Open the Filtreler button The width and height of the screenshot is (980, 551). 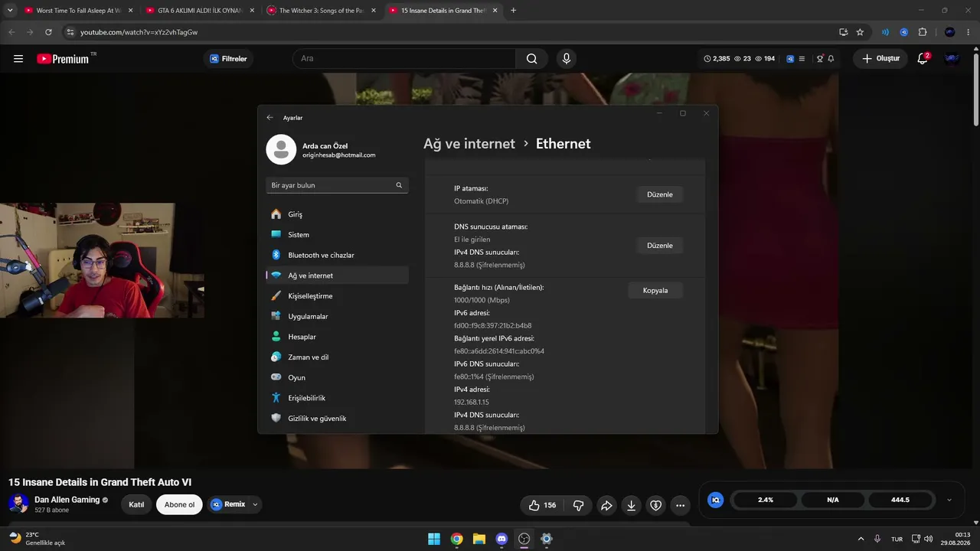pos(229,59)
